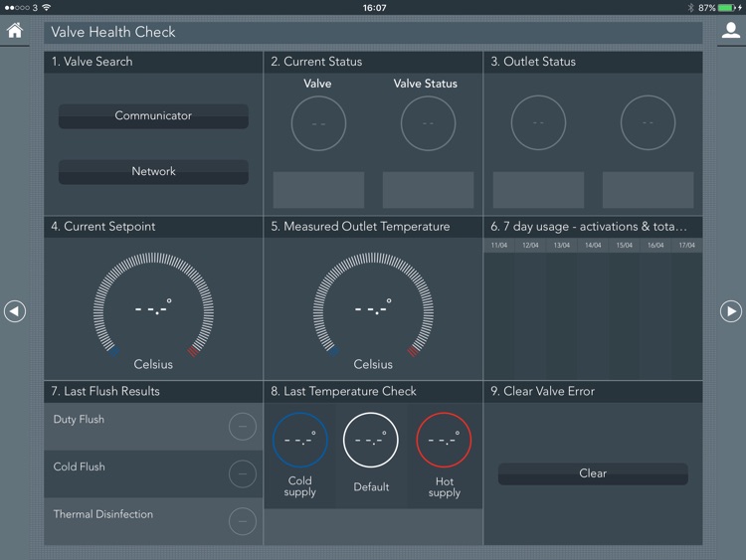The height and width of the screenshot is (560, 746).
Task: Tap the 'Valve Health Check' title bar
Action: [x=373, y=33]
